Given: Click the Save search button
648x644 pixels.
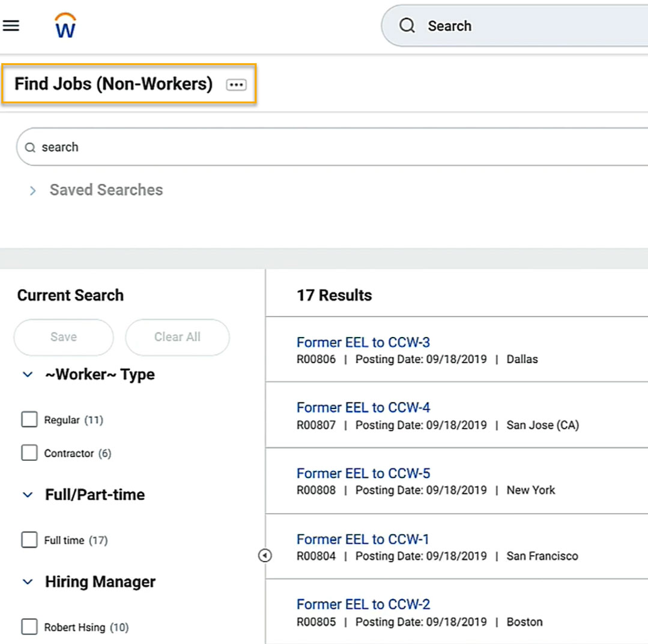Looking at the screenshot, I should tap(64, 337).
